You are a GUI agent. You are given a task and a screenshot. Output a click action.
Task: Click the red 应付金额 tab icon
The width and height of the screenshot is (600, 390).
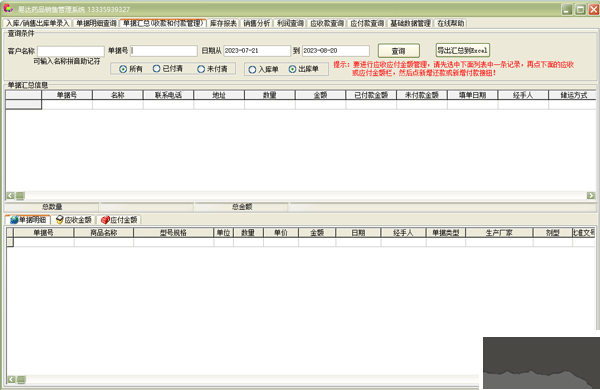point(105,220)
